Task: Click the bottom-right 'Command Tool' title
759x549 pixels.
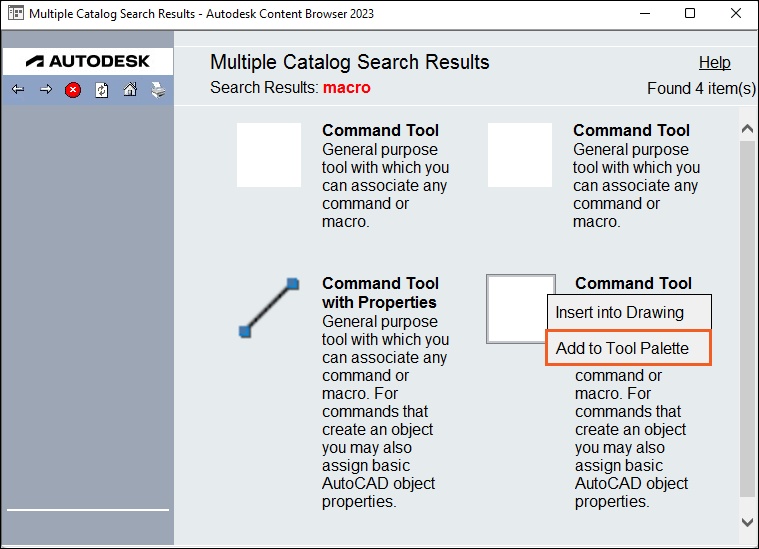Action: click(x=633, y=283)
